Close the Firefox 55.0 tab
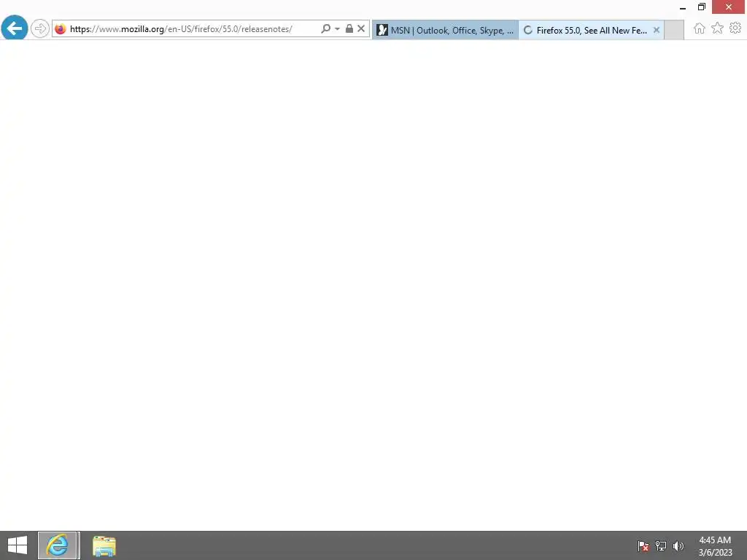Screen dimensions: 747x560 point(657,30)
